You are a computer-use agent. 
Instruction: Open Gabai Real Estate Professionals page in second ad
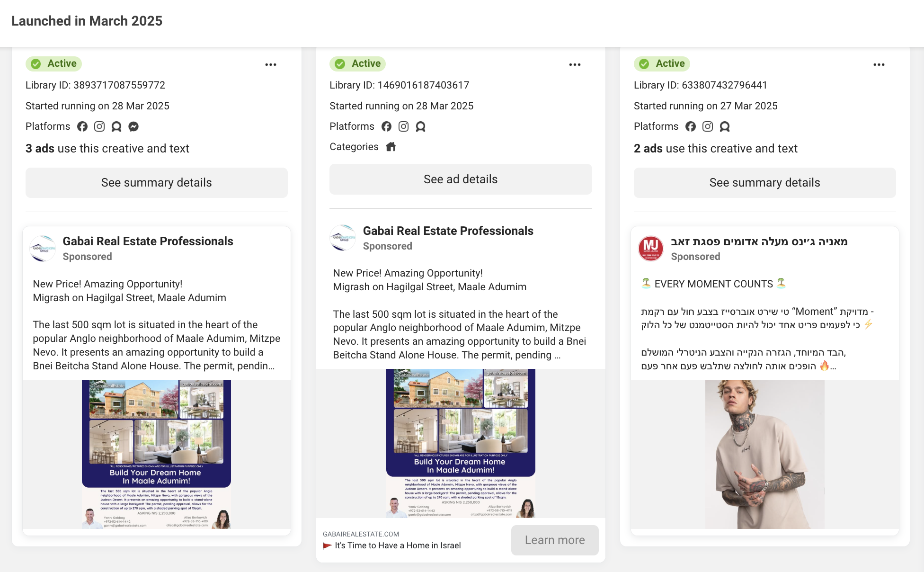coord(448,231)
